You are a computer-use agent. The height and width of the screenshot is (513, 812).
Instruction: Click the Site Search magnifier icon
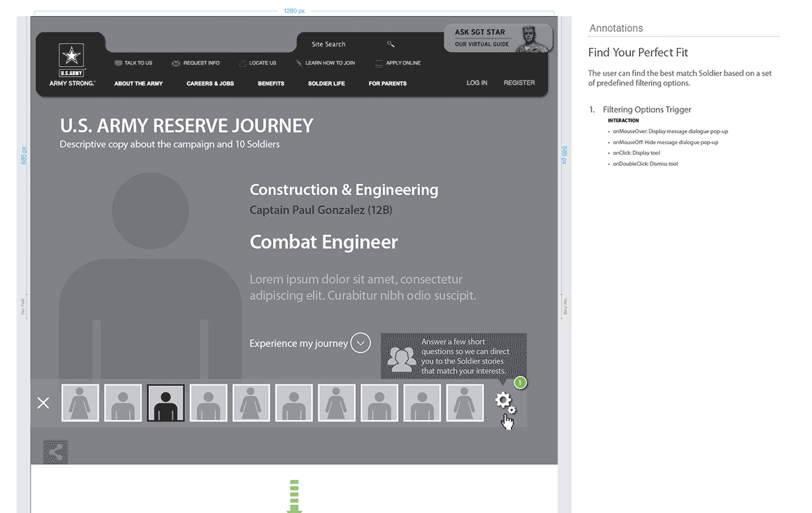pyautogui.click(x=390, y=44)
